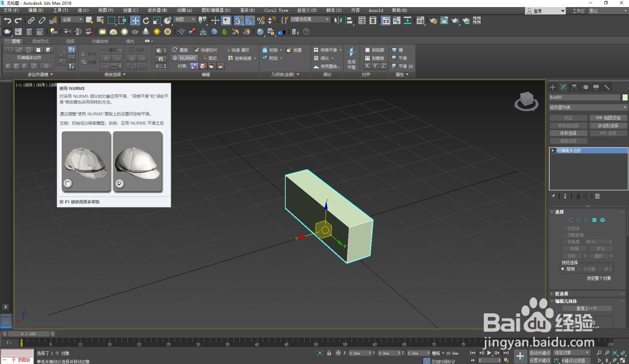Open named selection set 创建选择集 dropdown

tap(310, 19)
